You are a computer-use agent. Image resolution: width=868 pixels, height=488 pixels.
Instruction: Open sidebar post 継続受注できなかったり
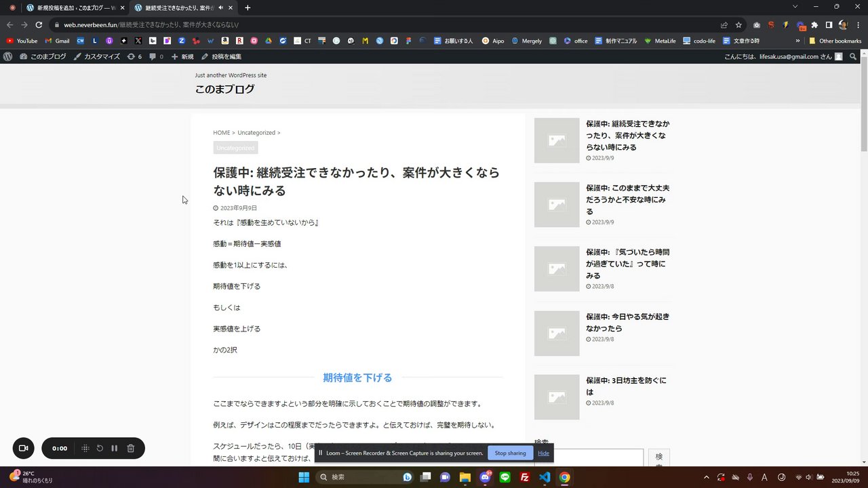(x=627, y=136)
